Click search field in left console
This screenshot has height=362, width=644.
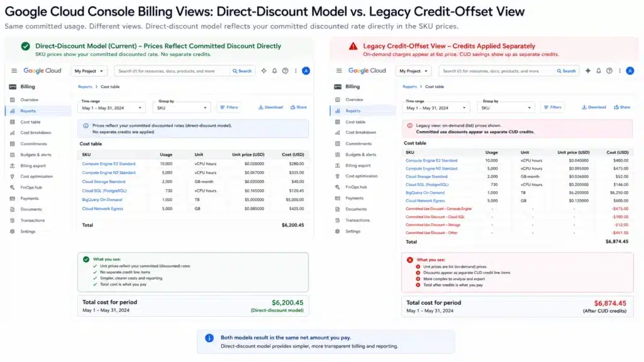click(172, 71)
